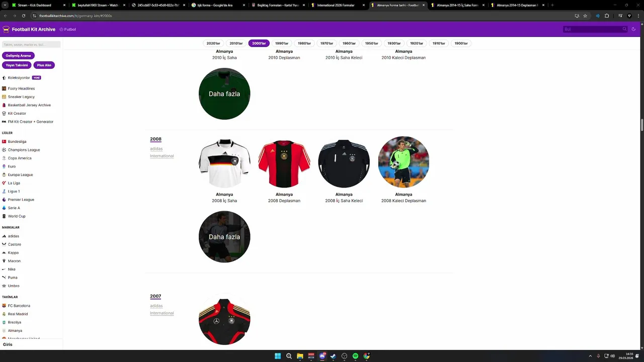Select the 2010'lar decade filter
Screen dimensions: 644x362
(236, 43)
